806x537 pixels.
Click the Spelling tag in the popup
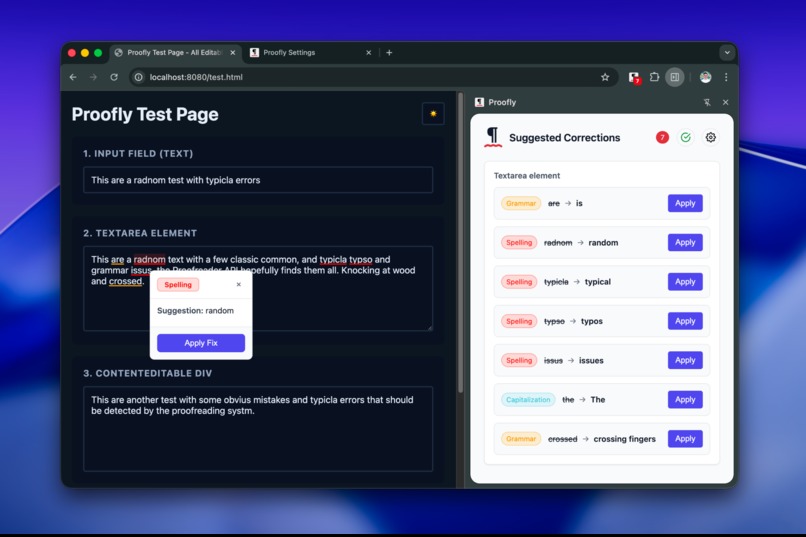(178, 284)
